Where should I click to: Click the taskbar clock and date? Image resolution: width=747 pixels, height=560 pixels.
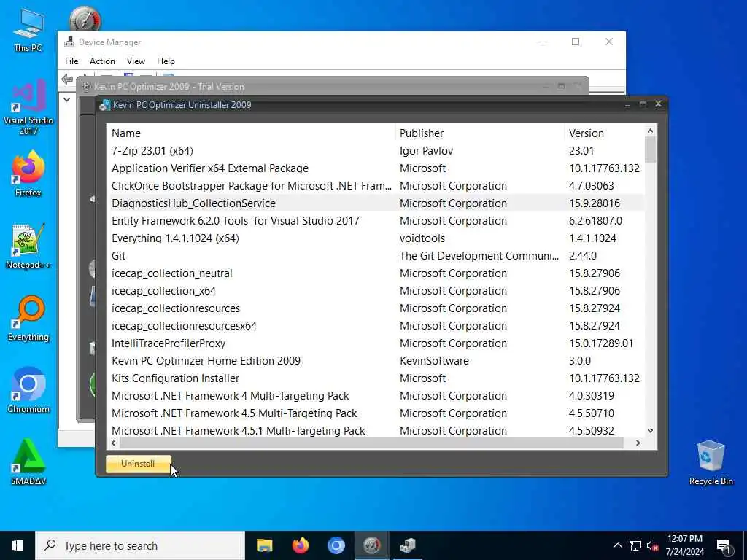coord(684,545)
